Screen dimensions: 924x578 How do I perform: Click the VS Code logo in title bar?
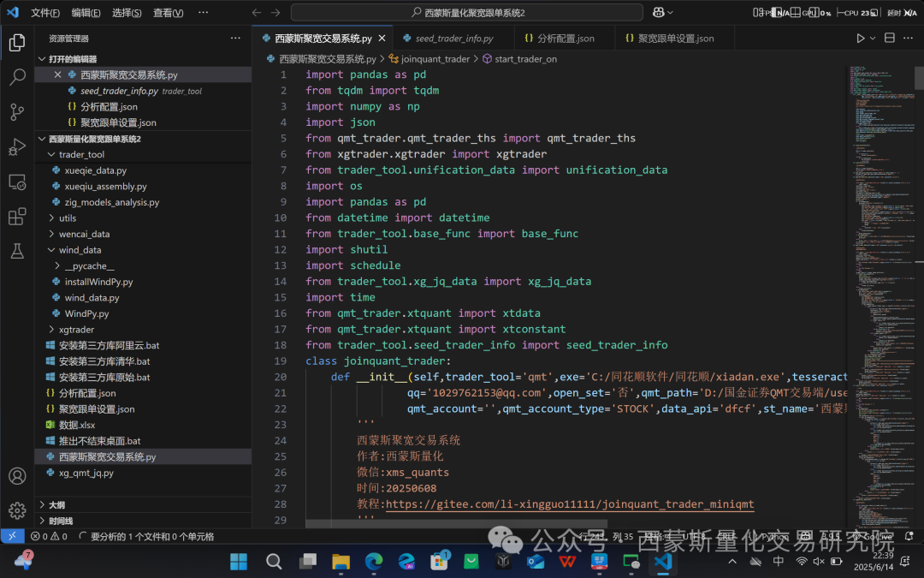[x=13, y=12]
